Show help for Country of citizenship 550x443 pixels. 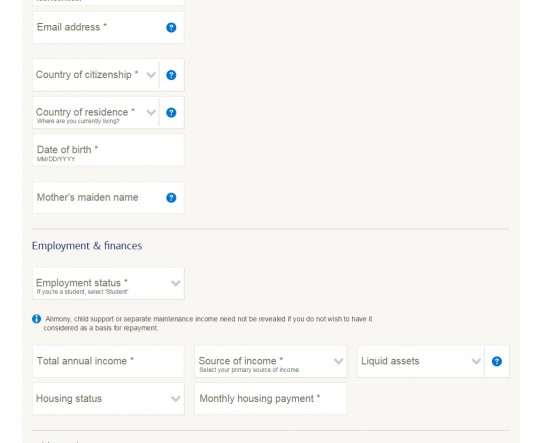(171, 75)
